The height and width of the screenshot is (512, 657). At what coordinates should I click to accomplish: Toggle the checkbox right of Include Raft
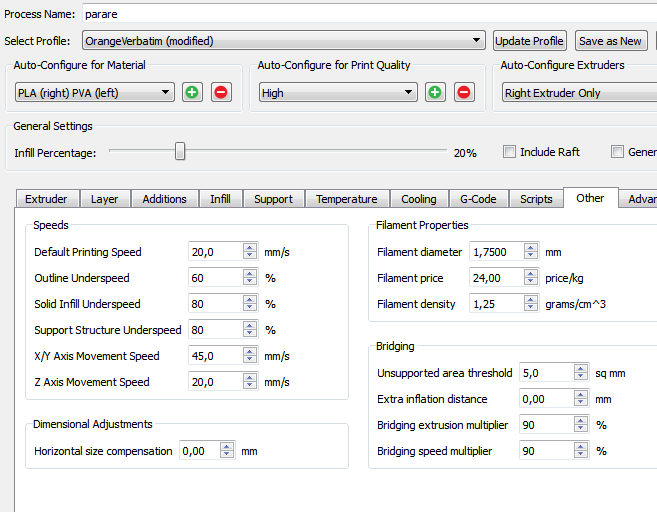tap(617, 152)
